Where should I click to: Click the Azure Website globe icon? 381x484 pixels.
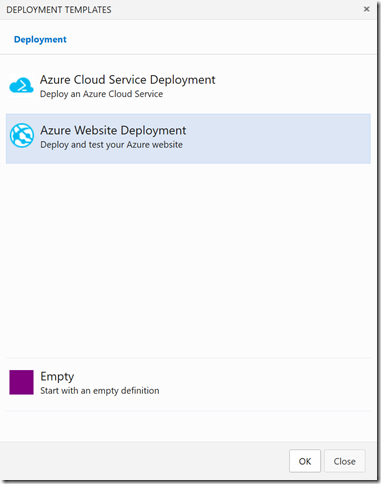click(x=22, y=136)
